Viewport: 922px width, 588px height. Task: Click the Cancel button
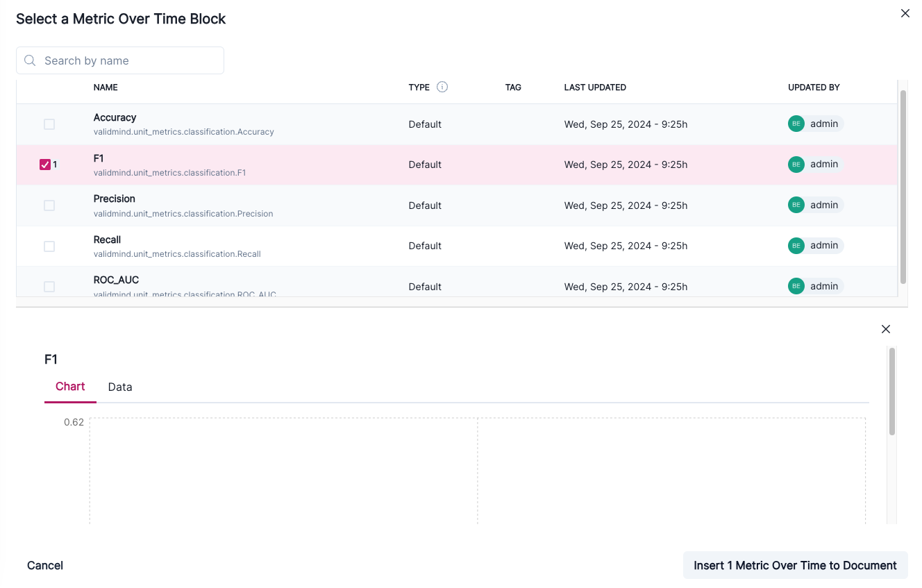[44, 565]
